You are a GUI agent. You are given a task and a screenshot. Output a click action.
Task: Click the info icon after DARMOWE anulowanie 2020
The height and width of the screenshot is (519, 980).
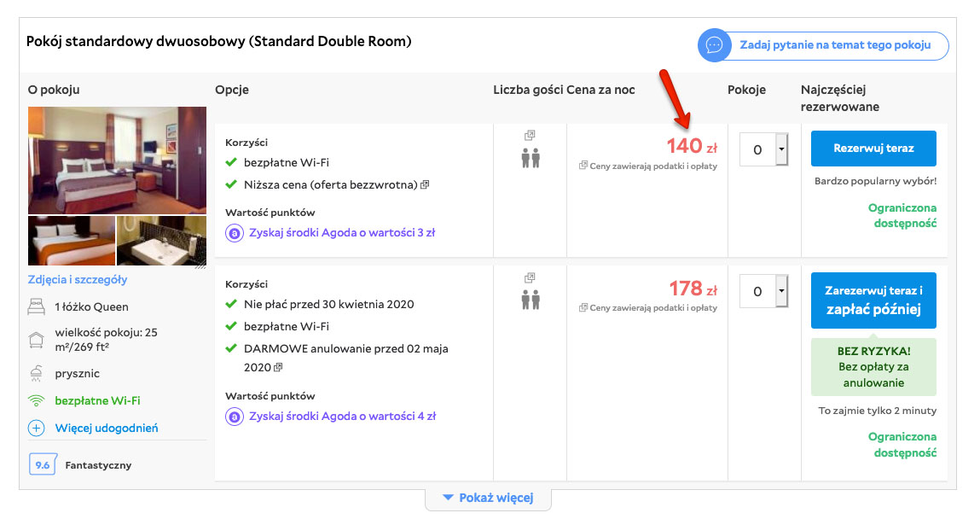[278, 367]
